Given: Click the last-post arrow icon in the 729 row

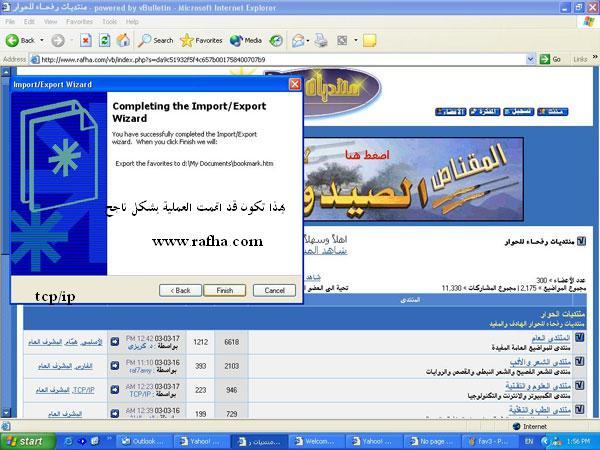Looking at the screenshot, I should coord(115,414).
